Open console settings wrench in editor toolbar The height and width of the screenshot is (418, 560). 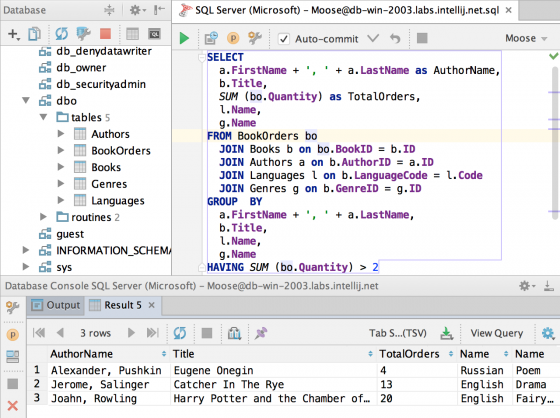255,38
